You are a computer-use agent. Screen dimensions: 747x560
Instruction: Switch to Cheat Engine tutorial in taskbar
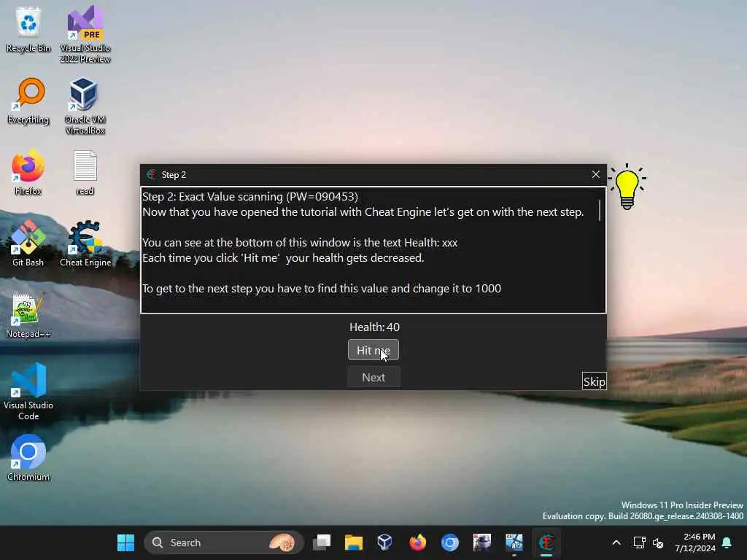(546, 542)
